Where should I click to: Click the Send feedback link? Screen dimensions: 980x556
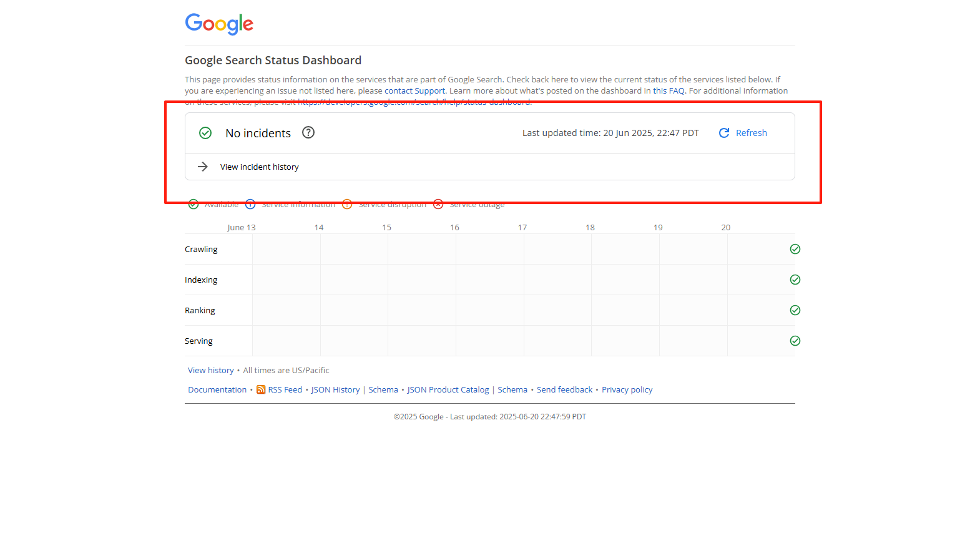point(564,389)
